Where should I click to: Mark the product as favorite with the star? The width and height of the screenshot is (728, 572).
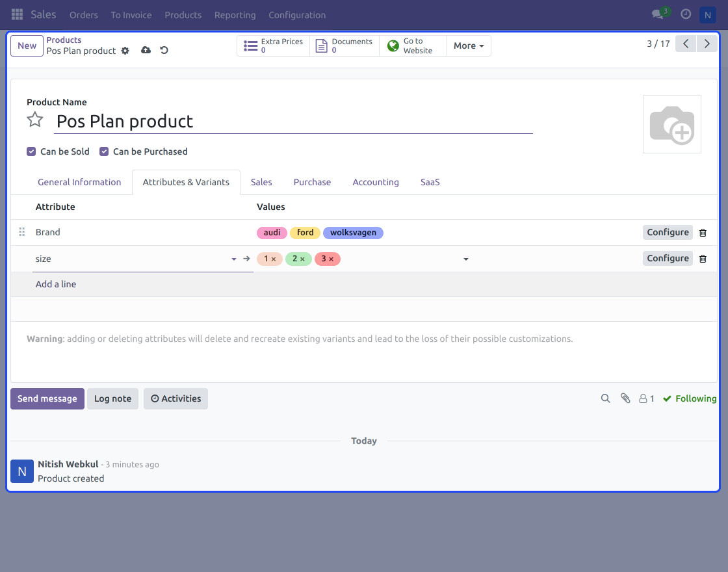pyautogui.click(x=35, y=120)
